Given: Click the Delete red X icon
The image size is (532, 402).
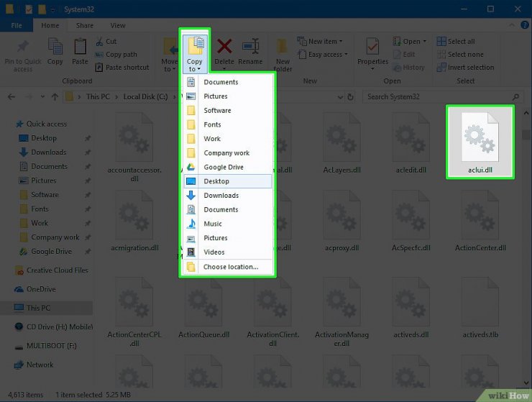Looking at the screenshot, I should pyautogui.click(x=224, y=47).
